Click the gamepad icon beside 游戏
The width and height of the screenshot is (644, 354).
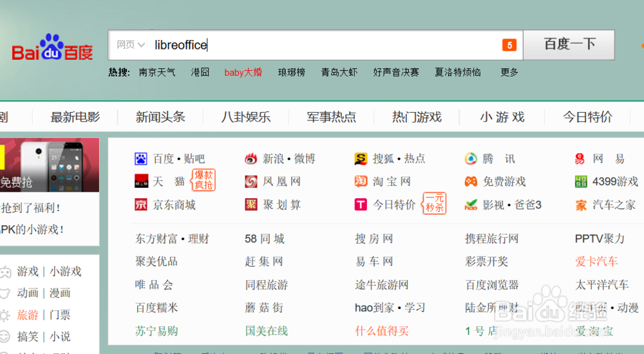click(x=5, y=272)
